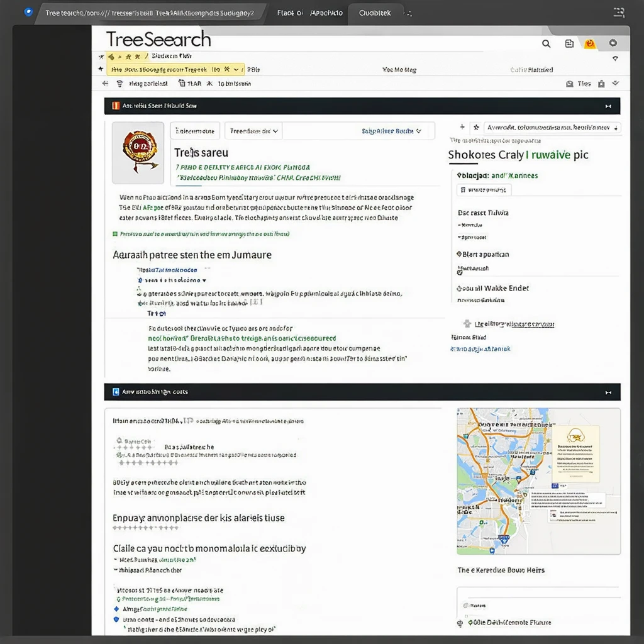The image size is (644, 644).
Task: Collapse the first dark banner with pin icon
Action: pyautogui.click(x=608, y=106)
